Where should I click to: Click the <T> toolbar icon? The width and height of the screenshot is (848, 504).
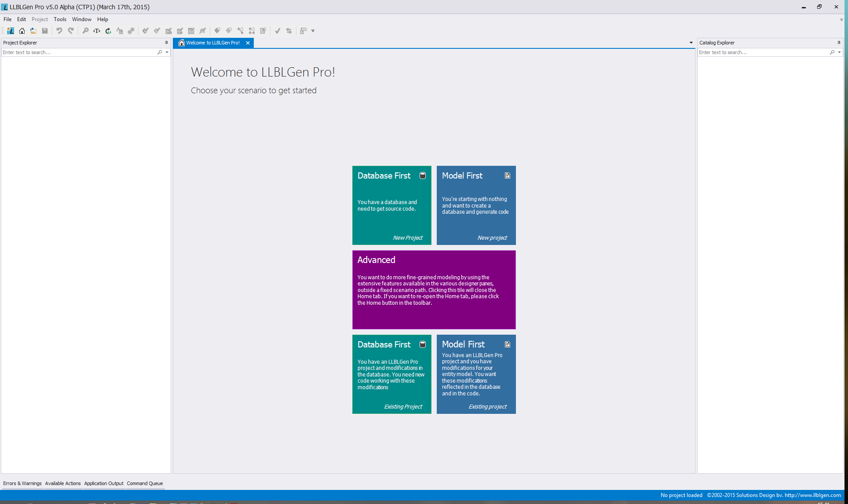[x=97, y=31]
